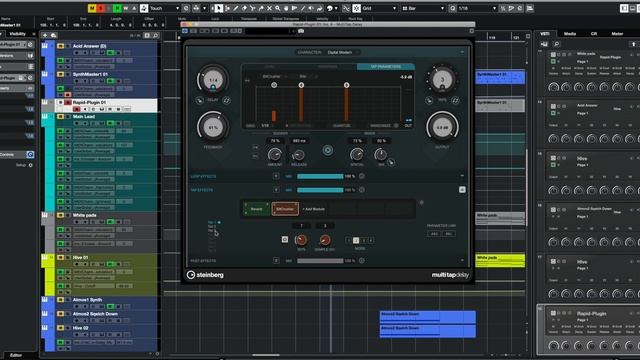
Task: Click the Loop Effects mix slider
Action: 320,176
